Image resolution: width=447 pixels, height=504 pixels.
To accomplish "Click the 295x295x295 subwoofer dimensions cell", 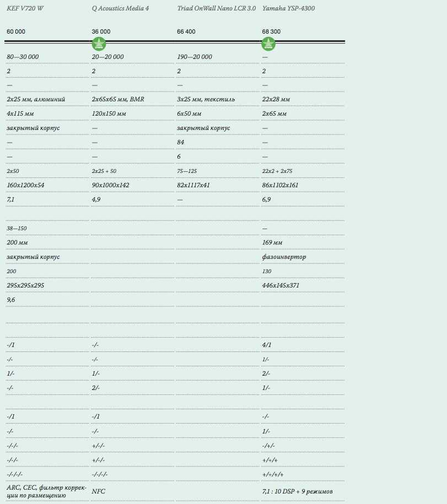I will [25, 285].
